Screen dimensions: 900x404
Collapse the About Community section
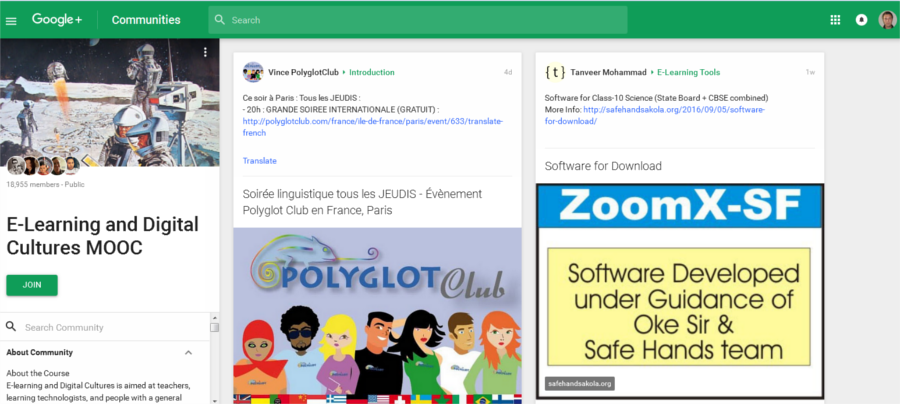188,352
